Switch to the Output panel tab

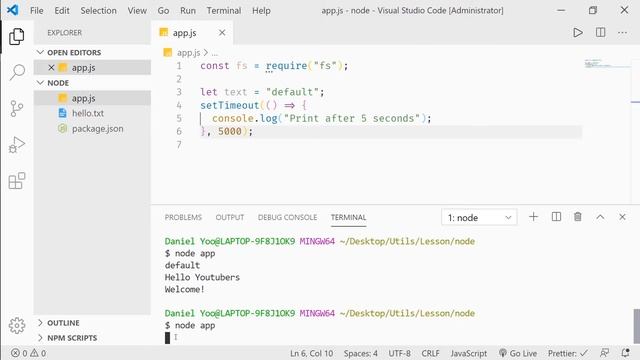230,217
